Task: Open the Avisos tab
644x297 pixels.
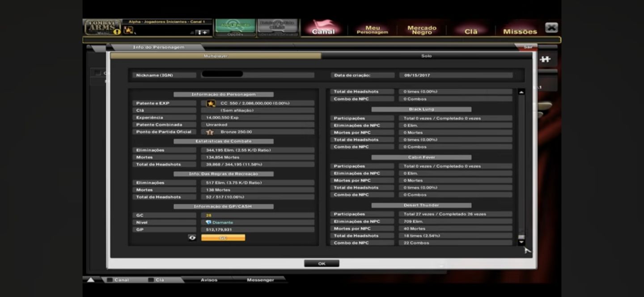Action: coord(209,280)
